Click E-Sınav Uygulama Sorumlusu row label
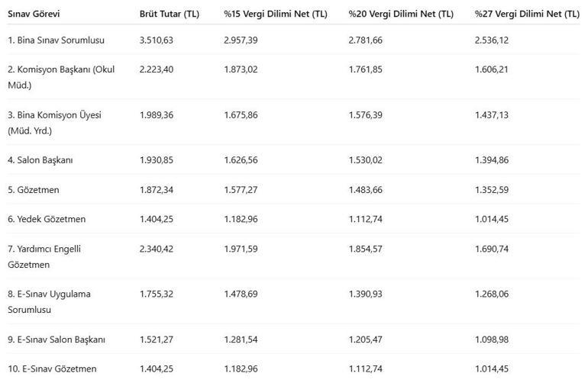Viewport: 588px width, 383px height. (49, 301)
